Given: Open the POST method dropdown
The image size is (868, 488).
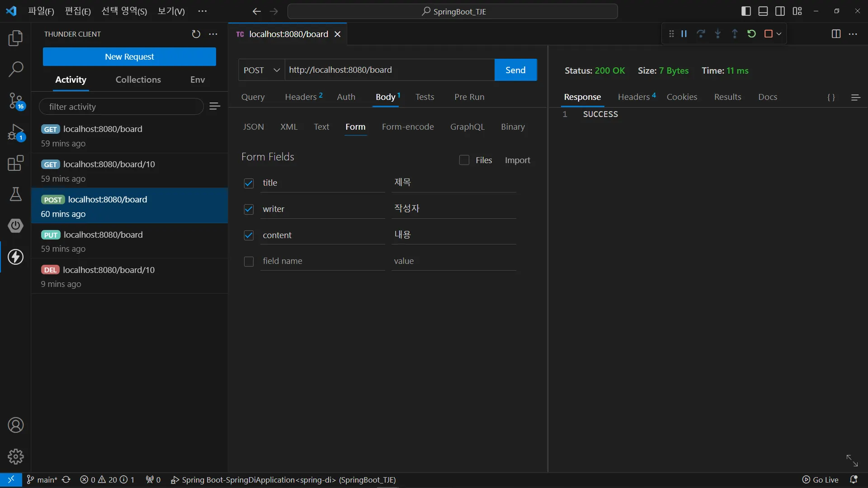Looking at the screenshot, I should [262, 70].
